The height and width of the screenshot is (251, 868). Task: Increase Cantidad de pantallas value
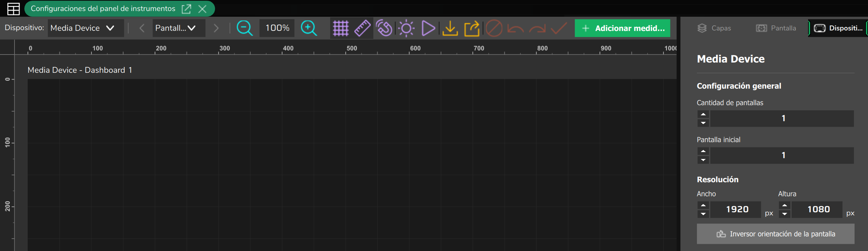pos(703,114)
